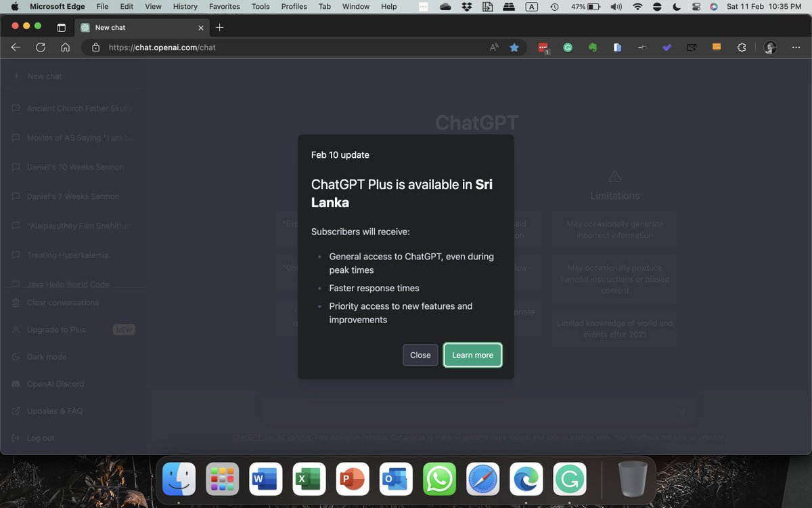
Task: Click the orange card extension icon
Action: (717, 47)
